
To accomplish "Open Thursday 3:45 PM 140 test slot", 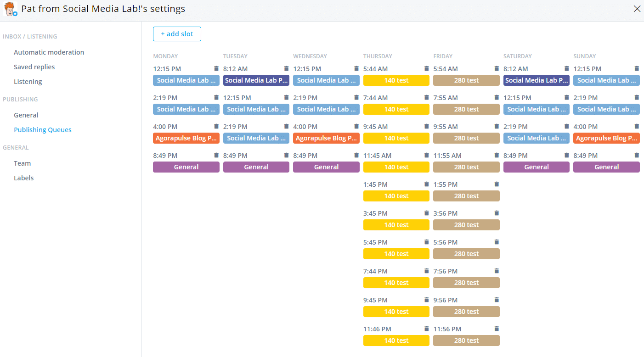I will (396, 225).
